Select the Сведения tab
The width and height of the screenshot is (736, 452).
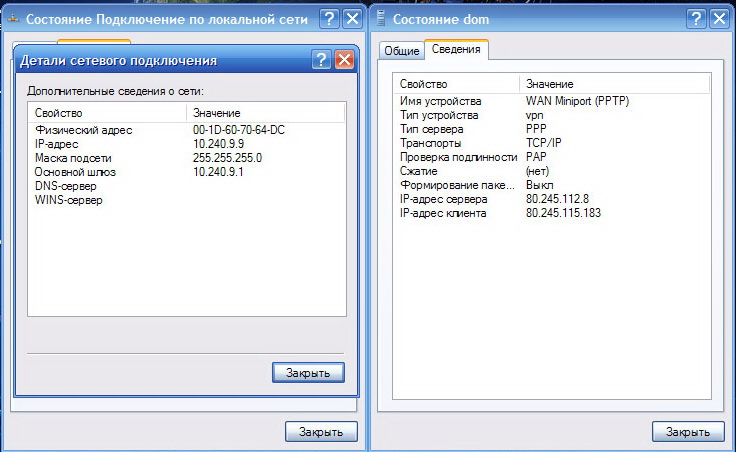456,49
